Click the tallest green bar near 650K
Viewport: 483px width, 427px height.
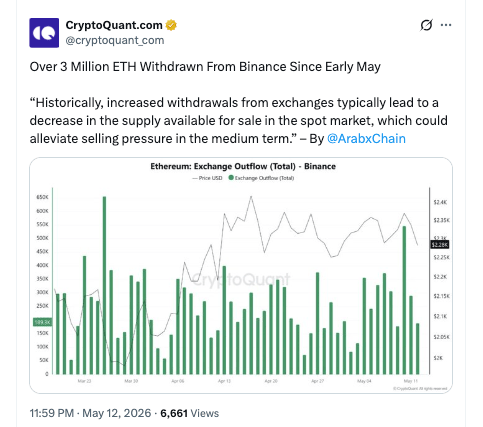tap(104, 285)
